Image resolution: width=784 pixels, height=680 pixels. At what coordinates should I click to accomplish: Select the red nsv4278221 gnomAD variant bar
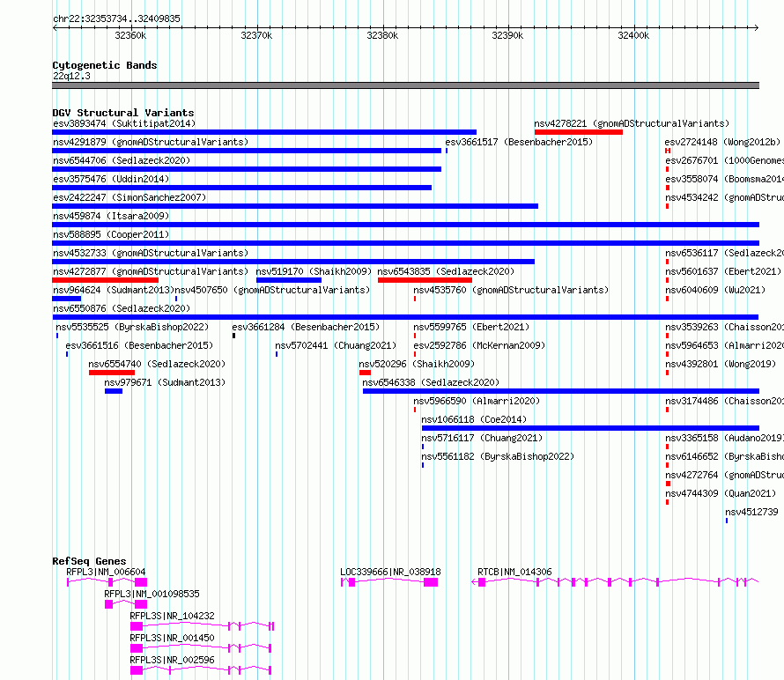coord(579,132)
